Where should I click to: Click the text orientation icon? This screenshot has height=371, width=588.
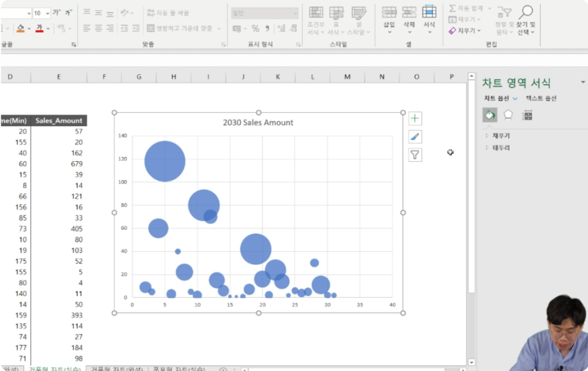click(x=124, y=13)
